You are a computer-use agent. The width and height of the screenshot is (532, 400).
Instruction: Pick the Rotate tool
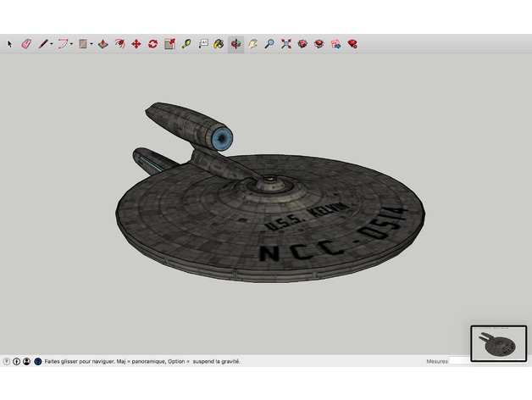(152, 44)
